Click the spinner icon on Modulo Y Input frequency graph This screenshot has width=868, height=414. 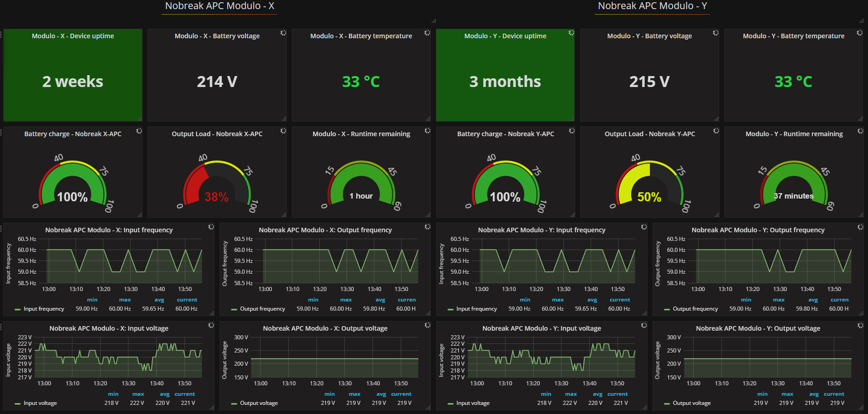point(644,227)
